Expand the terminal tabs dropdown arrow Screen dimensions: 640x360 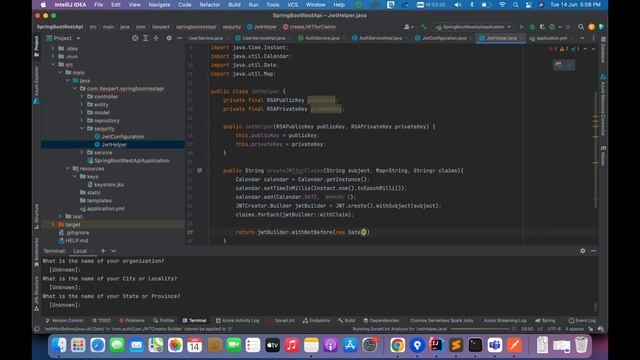[x=114, y=251]
